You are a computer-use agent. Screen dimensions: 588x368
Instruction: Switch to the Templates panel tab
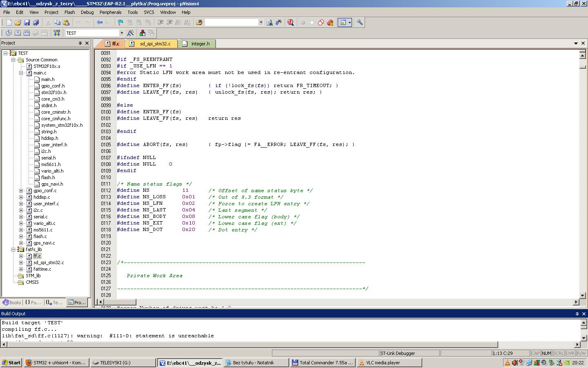(x=54, y=303)
